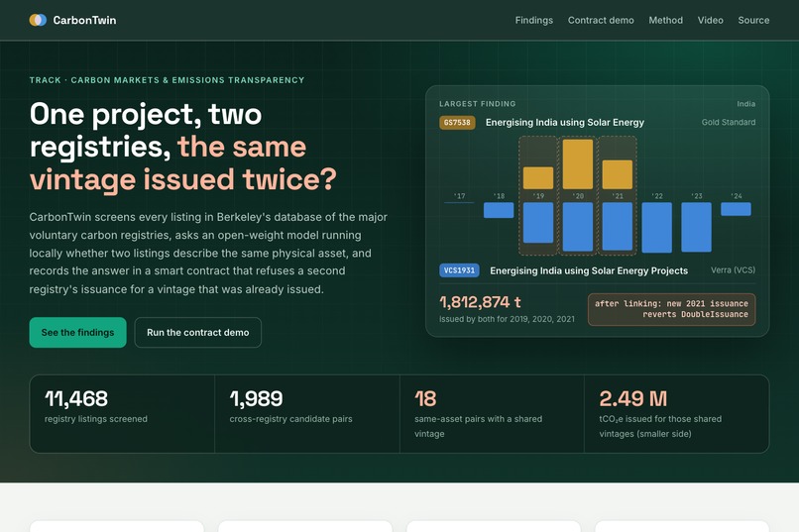Open the Video nav link

(711, 21)
